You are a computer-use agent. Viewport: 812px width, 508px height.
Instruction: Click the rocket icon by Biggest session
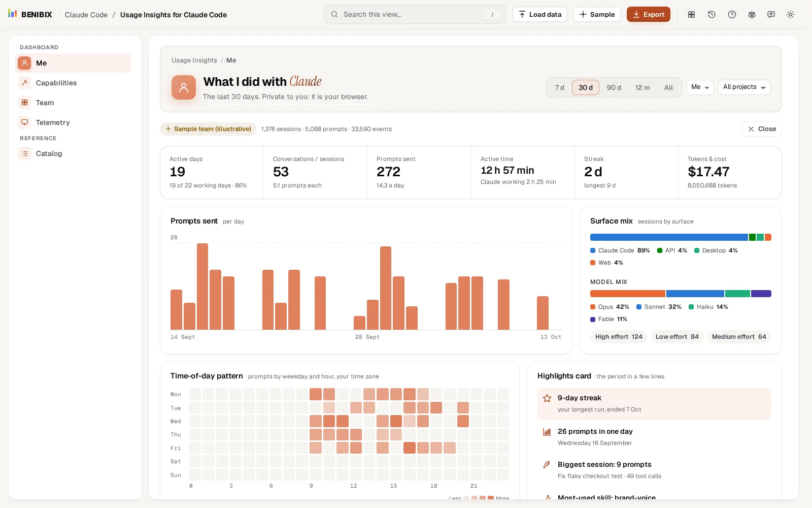click(x=547, y=465)
